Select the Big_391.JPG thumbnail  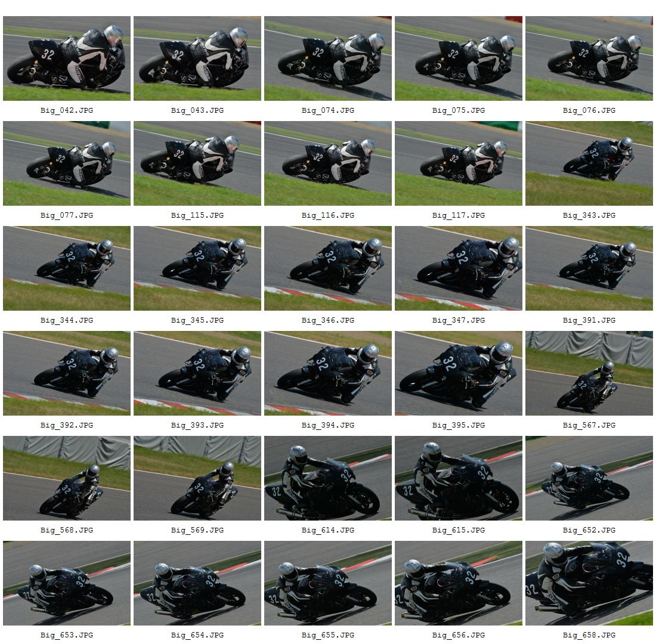point(589,269)
